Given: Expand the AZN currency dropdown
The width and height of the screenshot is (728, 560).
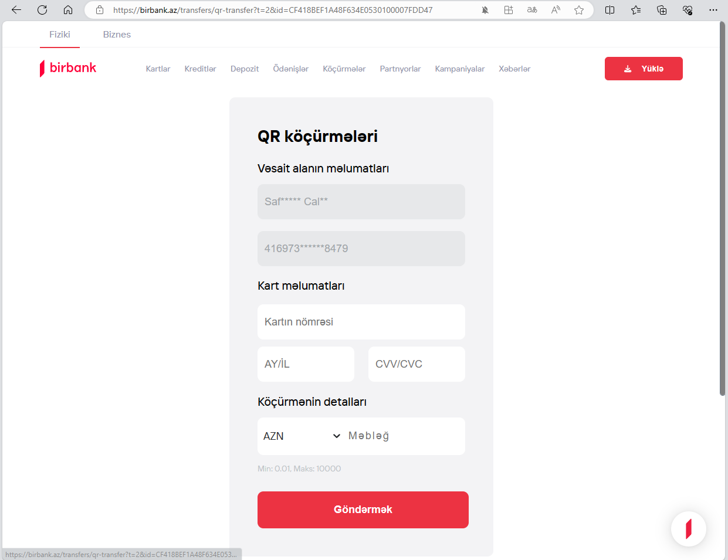Looking at the screenshot, I should (301, 436).
